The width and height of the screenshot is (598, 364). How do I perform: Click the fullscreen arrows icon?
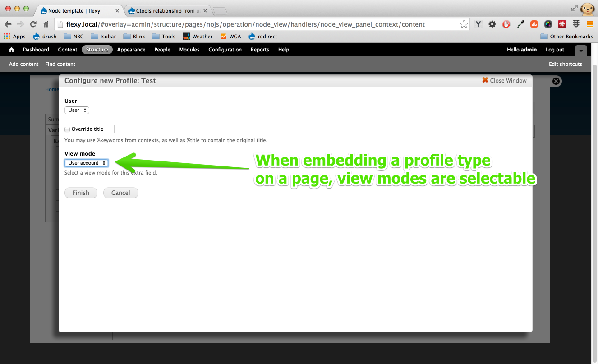[575, 8]
